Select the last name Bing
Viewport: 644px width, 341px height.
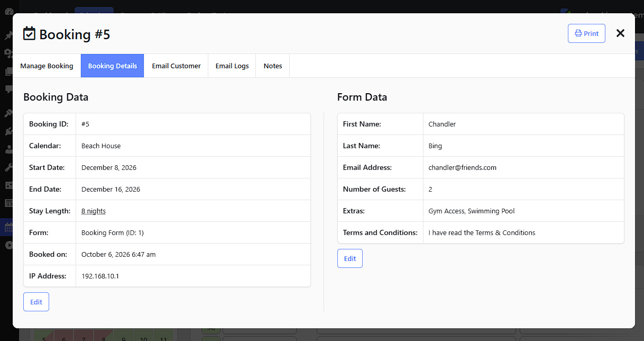pos(435,146)
